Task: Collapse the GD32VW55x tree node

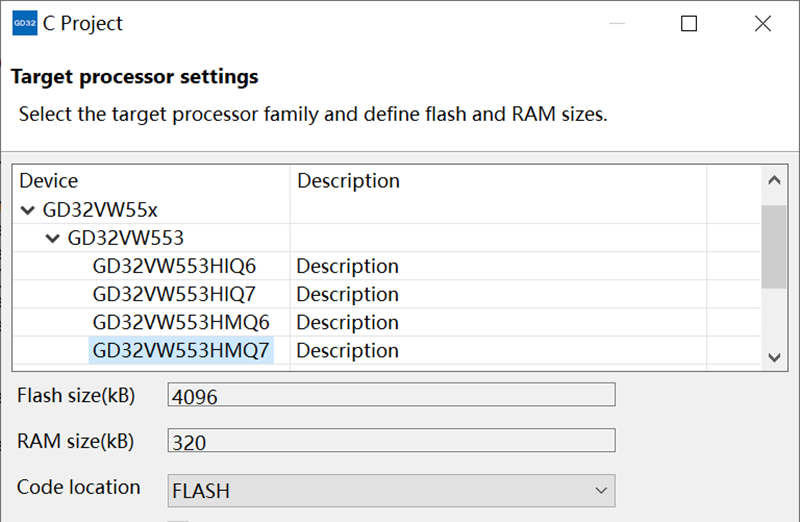Action: click(x=28, y=210)
